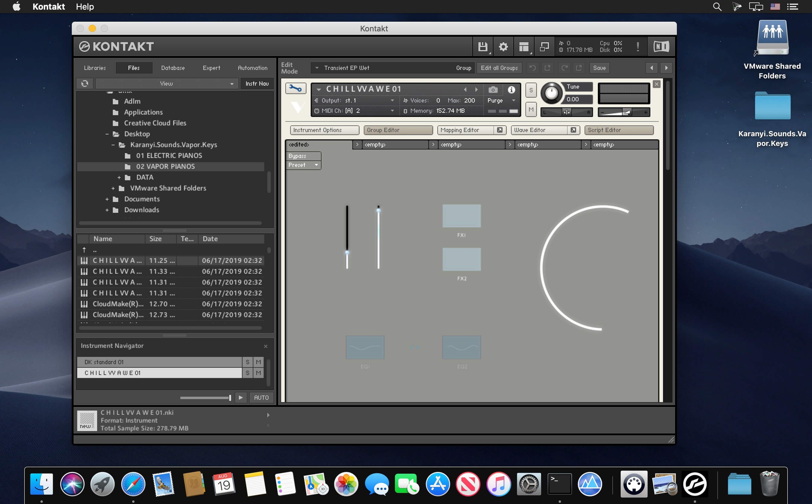Open Mapping Editor in external window

coord(500,130)
